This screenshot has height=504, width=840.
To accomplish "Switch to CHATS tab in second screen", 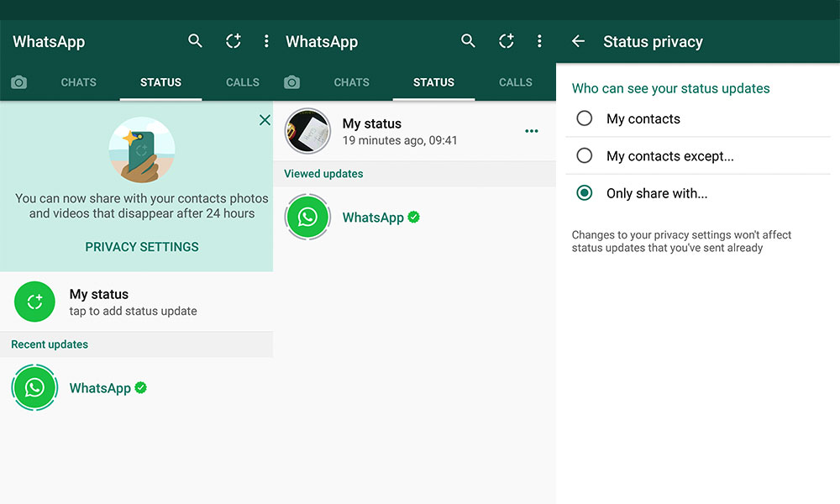I will [x=352, y=82].
